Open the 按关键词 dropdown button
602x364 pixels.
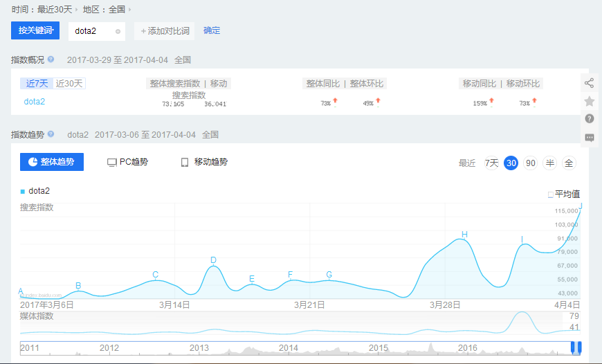[x=35, y=30]
